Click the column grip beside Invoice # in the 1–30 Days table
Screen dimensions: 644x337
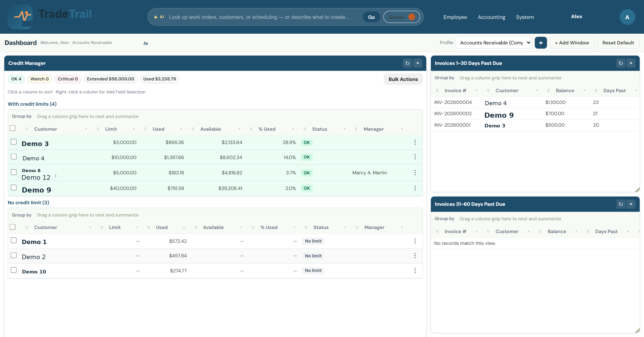click(437, 91)
